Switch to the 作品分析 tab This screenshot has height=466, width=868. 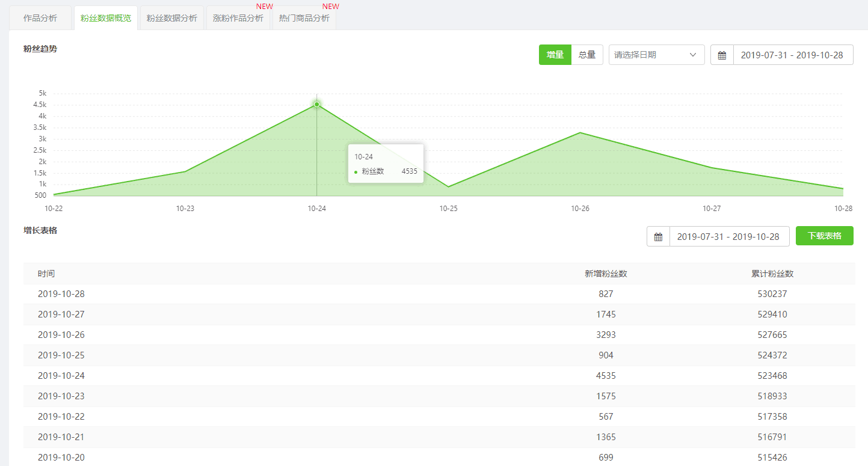[40, 18]
